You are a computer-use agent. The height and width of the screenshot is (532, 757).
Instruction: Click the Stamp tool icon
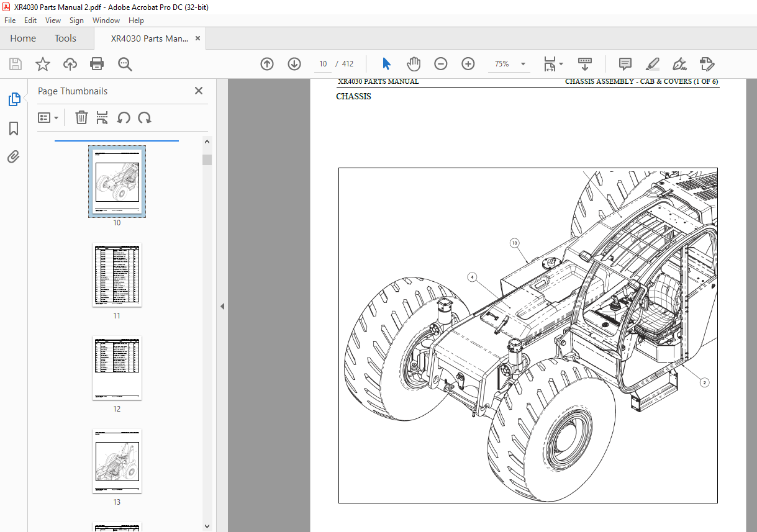click(x=707, y=64)
